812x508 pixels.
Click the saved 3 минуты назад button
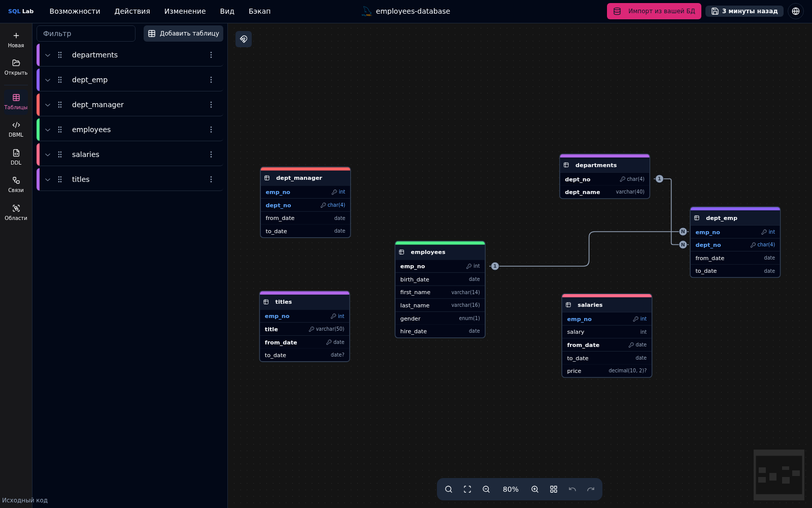pos(745,11)
